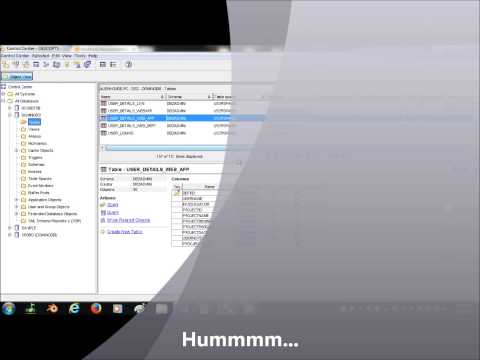Expand the All Systems node
The width and height of the screenshot is (480, 360).
point(4,94)
